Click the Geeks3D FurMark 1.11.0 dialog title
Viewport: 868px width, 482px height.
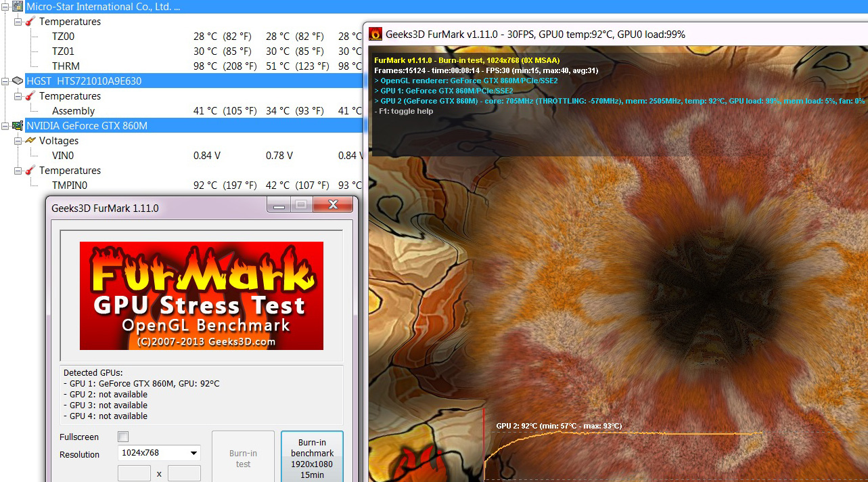[x=106, y=208]
